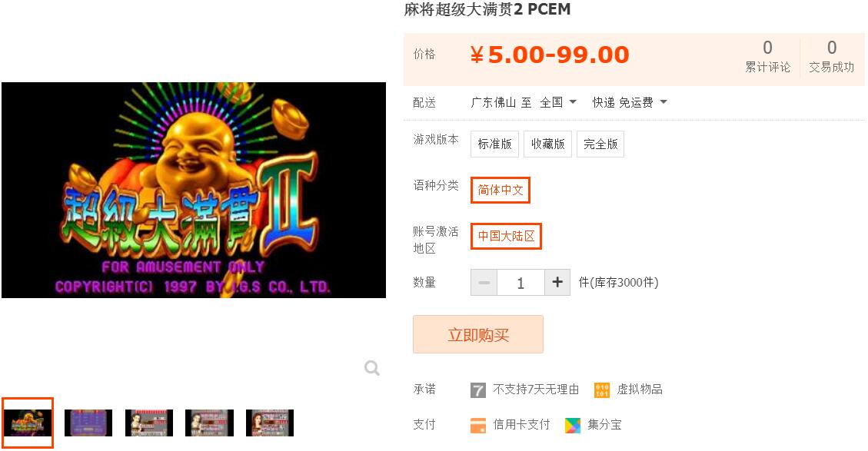Click the colorful Jifenbao icon
The image size is (868, 451).
[573, 425]
